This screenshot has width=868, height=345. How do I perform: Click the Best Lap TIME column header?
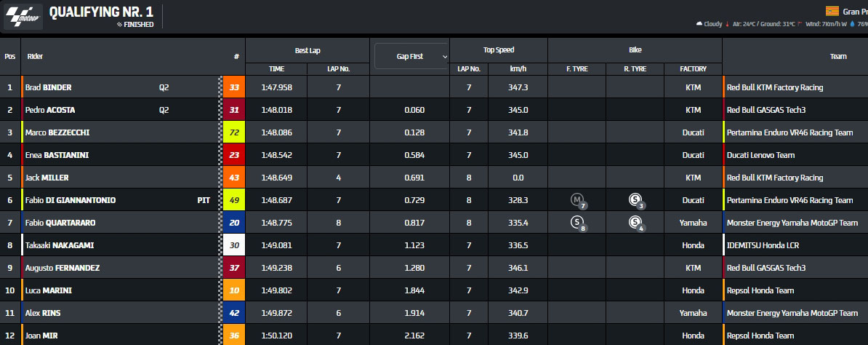point(276,69)
